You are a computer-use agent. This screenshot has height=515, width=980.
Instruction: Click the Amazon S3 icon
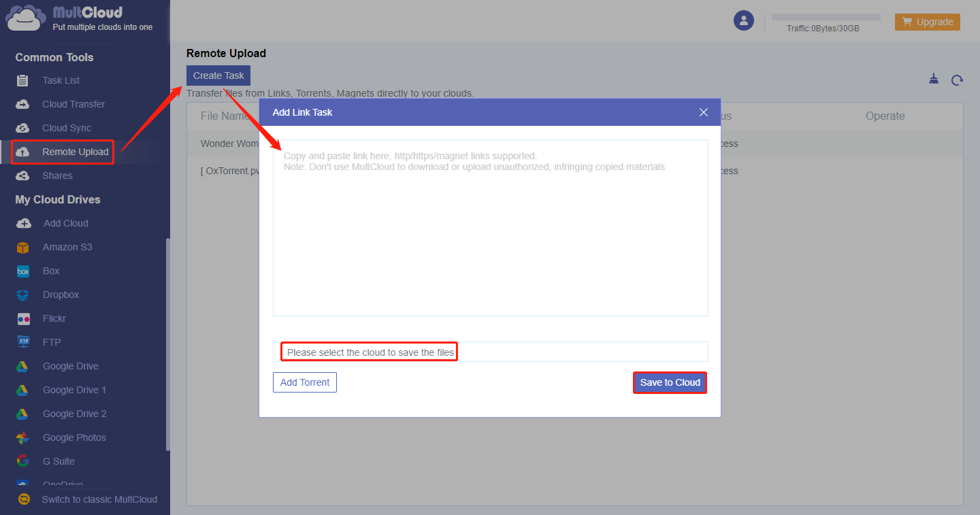point(23,247)
